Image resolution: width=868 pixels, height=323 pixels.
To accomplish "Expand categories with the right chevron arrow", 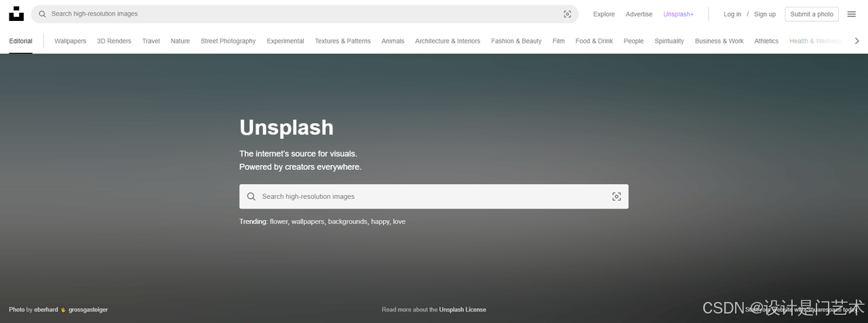I will (857, 41).
